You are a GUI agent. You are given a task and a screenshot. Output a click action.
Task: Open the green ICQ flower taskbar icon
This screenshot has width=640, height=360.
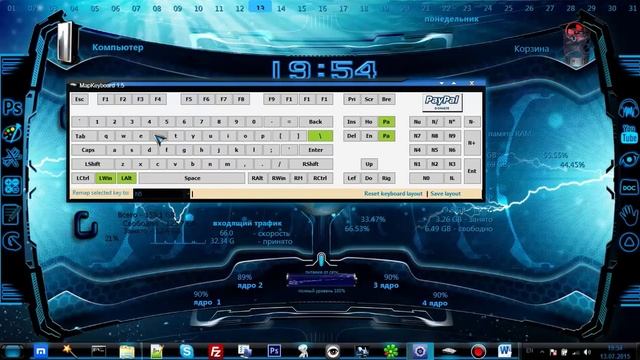[391, 351]
